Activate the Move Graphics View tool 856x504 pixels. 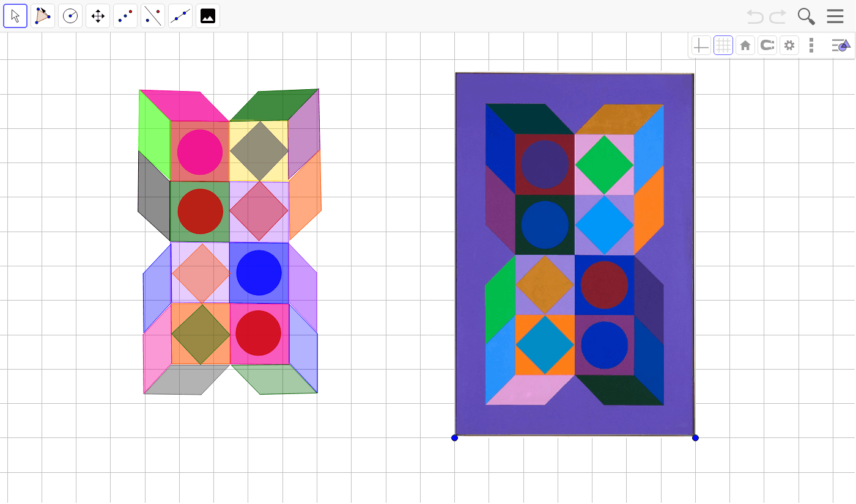(98, 16)
